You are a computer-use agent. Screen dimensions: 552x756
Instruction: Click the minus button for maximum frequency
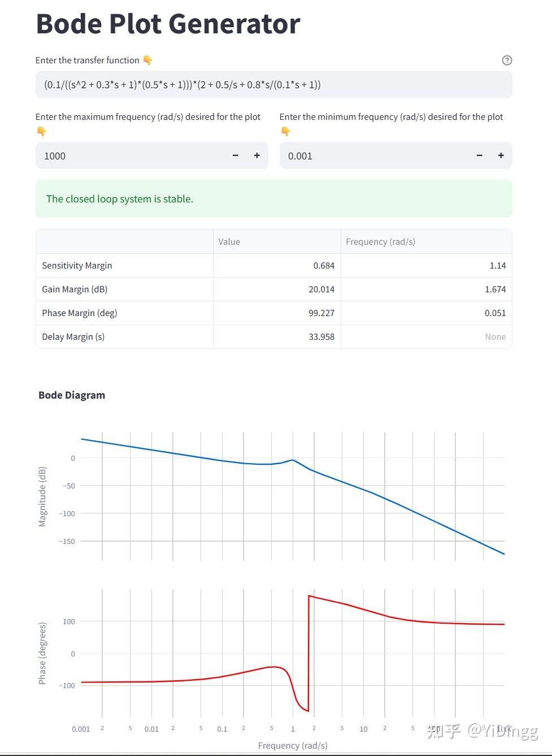pyautogui.click(x=235, y=155)
